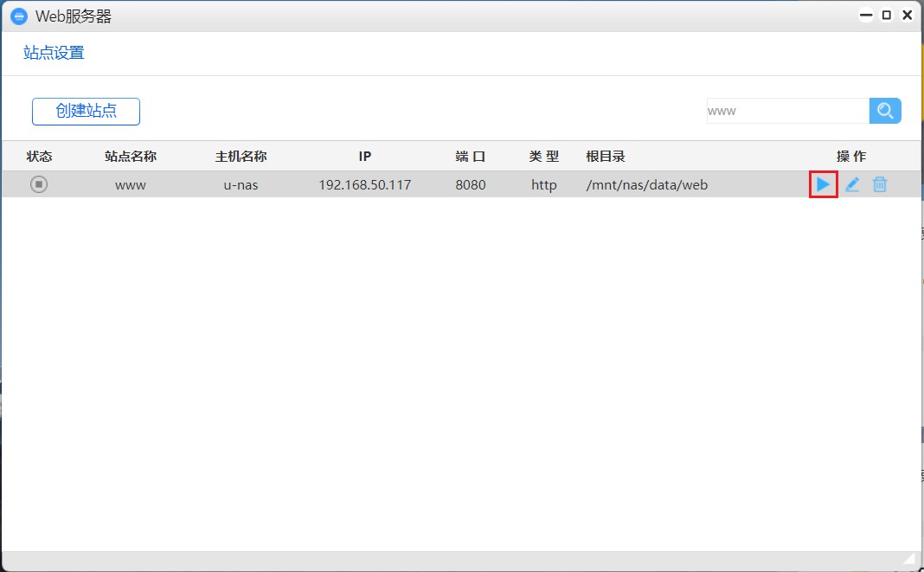
Task: Click the 创建站点 button
Action: click(x=86, y=111)
